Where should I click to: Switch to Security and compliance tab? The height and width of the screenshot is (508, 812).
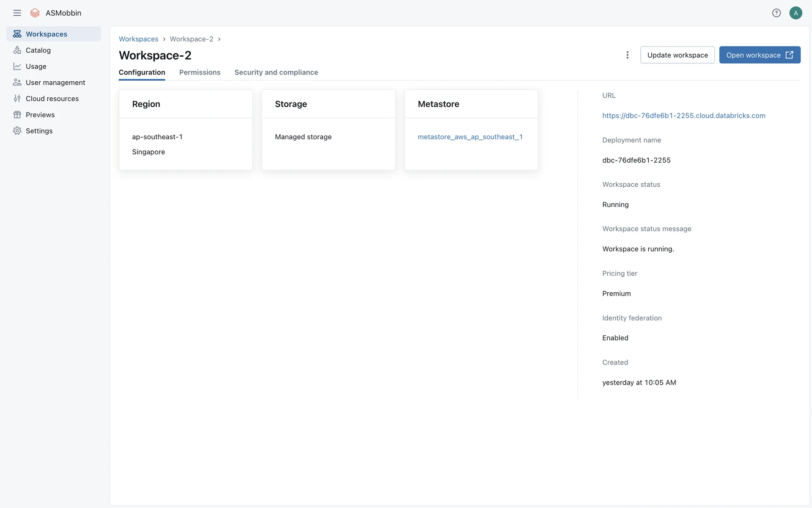pos(276,72)
